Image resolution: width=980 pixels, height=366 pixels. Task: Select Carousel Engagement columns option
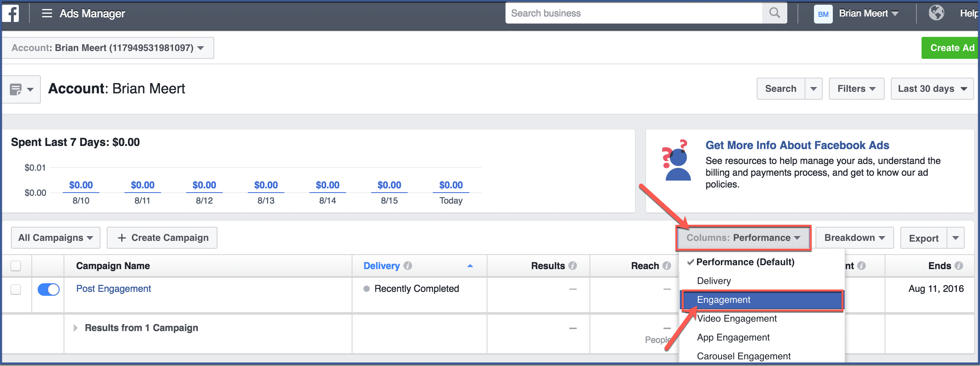click(x=761, y=355)
